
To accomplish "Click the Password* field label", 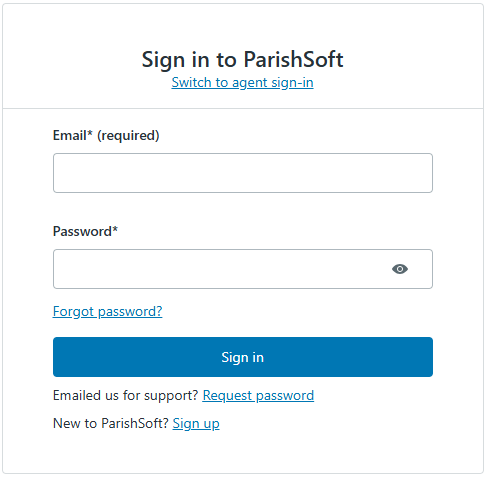I will point(85,231).
